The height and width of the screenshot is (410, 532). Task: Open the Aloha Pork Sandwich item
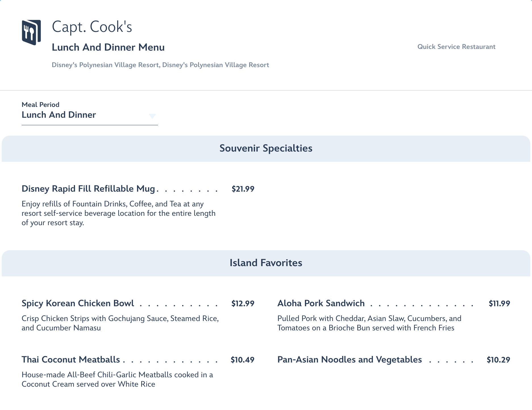[x=321, y=303]
